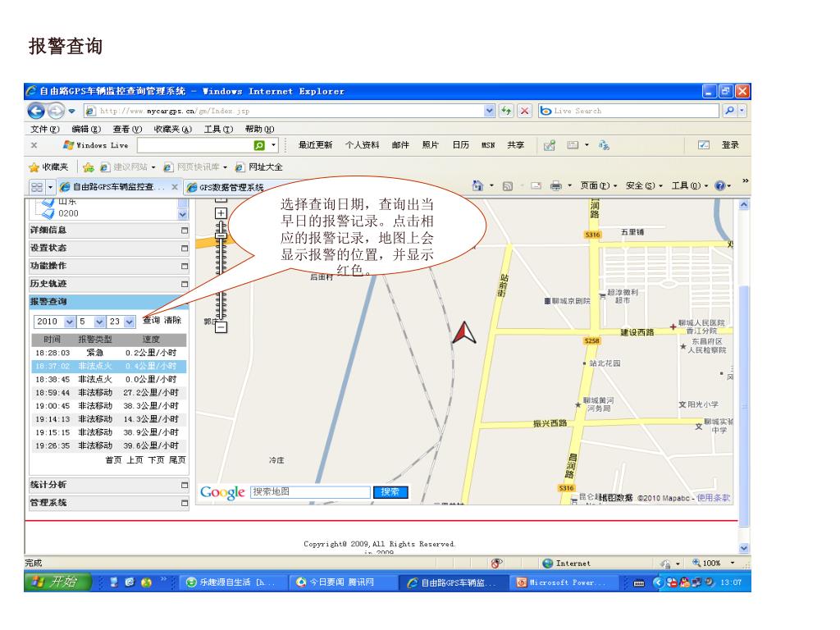Screen dimensions: 840x630
Task: Open the month 5 dropdown
Action: coord(99,322)
